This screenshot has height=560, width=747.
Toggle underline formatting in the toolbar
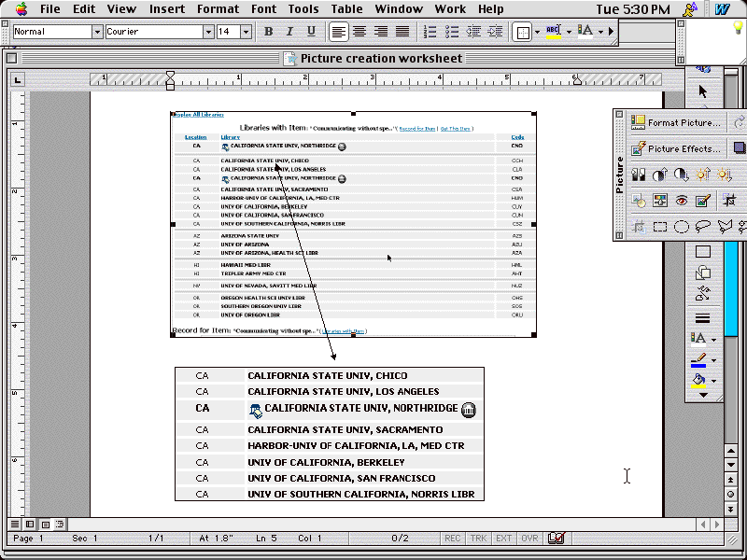coord(311,32)
